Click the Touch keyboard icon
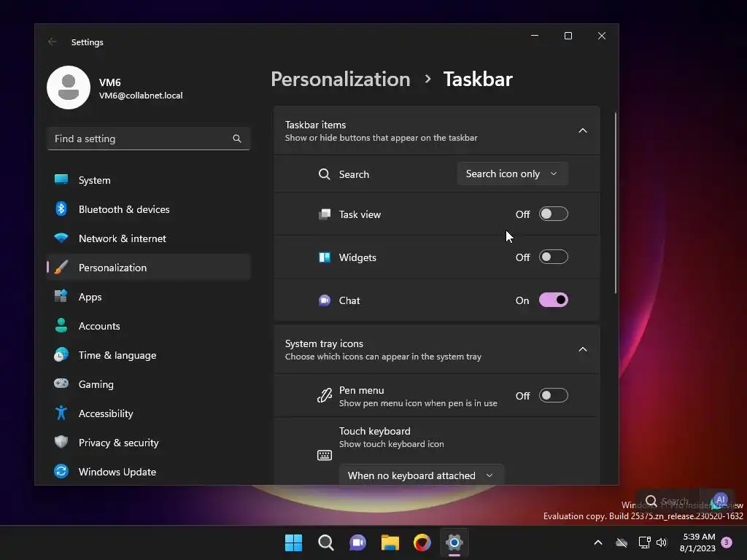Viewport: 747px width, 560px height. tap(325, 455)
